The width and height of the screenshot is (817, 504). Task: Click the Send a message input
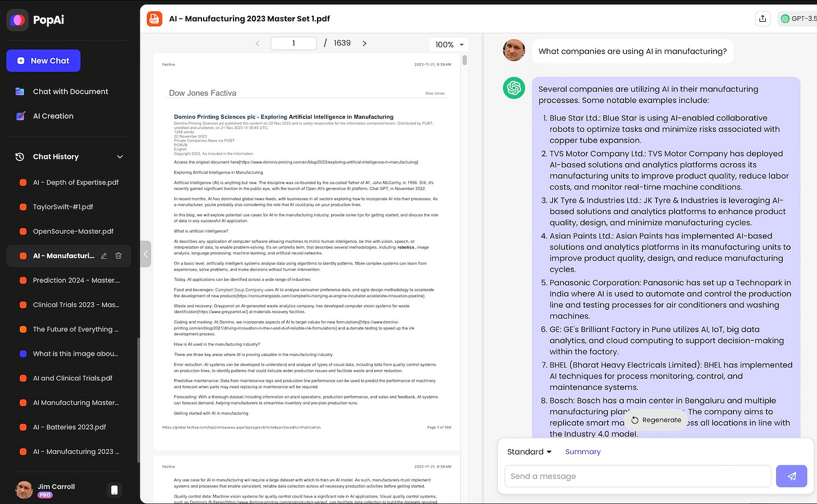[638, 476]
